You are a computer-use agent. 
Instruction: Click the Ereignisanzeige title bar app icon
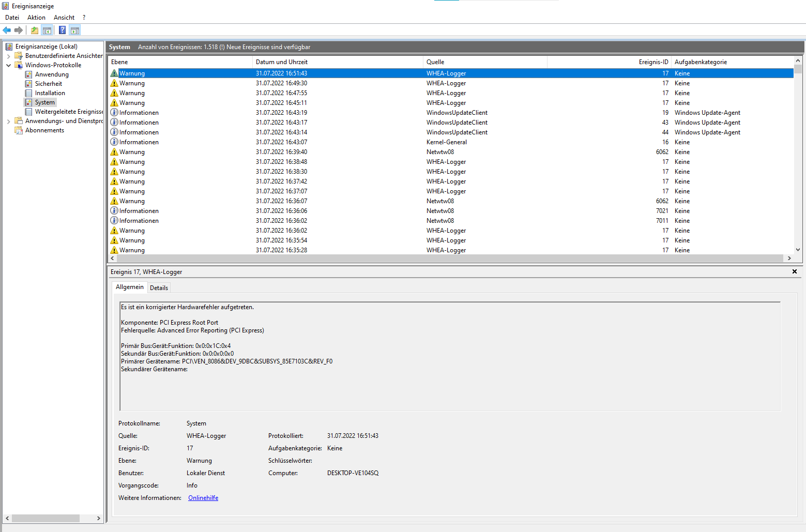pos(6,6)
